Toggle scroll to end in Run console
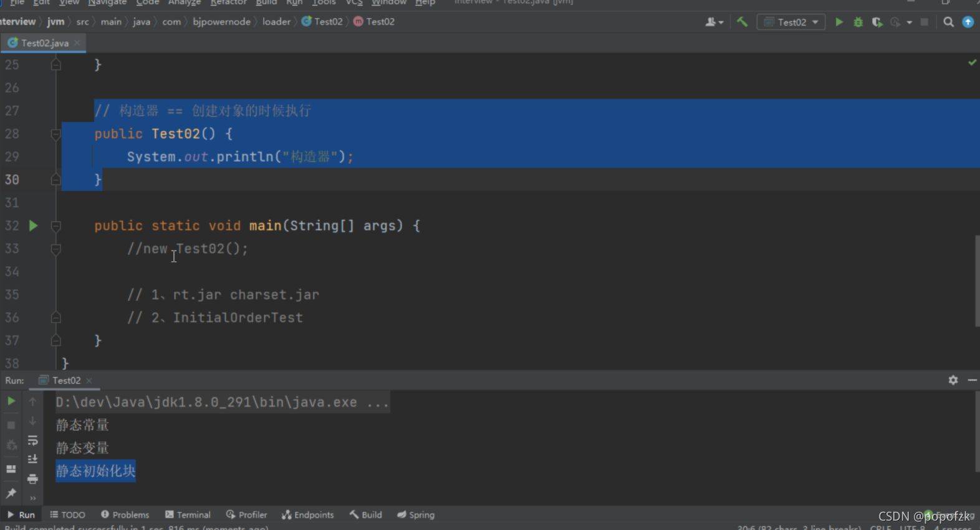 (32, 460)
